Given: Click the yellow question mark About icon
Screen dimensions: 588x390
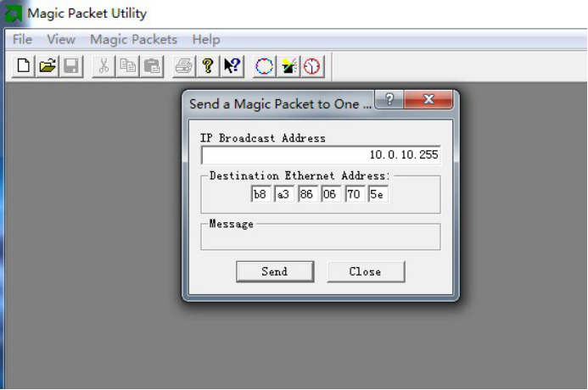Looking at the screenshot, I should click(208, 66).
